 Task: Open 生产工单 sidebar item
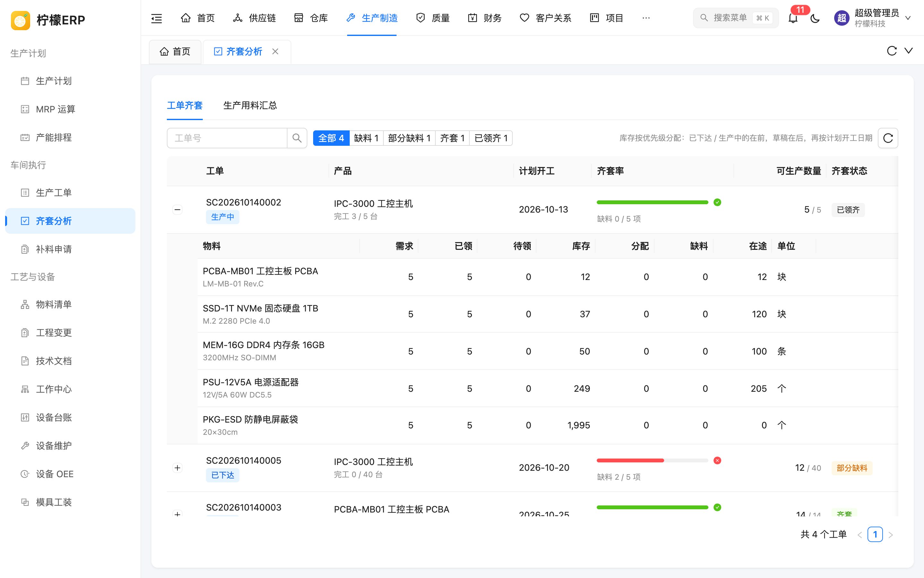[70, 193]
